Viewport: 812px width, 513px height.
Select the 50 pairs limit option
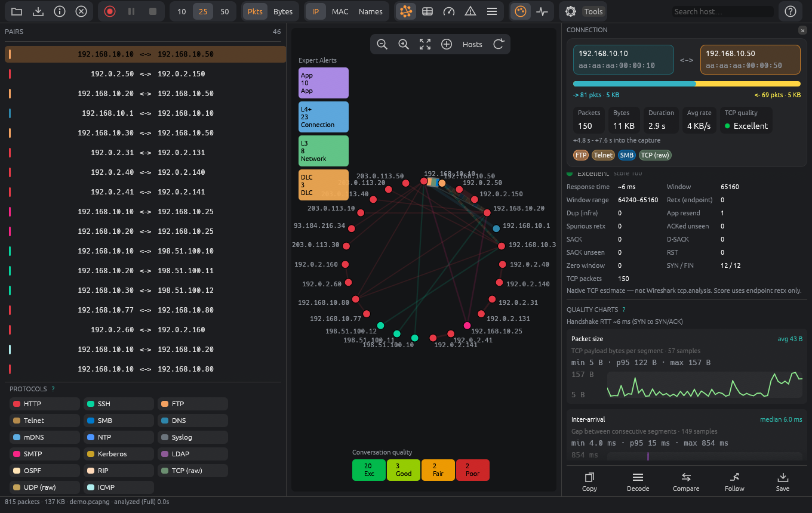(x=224, y=11)
